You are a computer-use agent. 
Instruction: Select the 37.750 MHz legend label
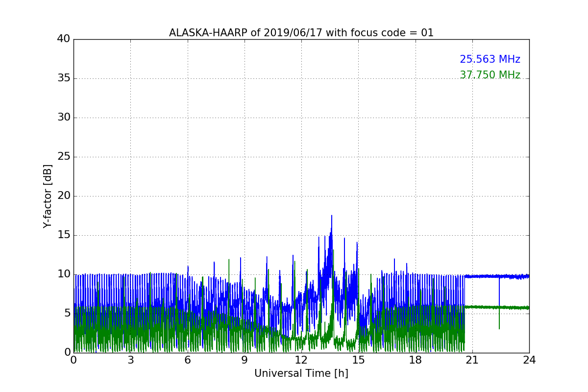coord(490,75)
